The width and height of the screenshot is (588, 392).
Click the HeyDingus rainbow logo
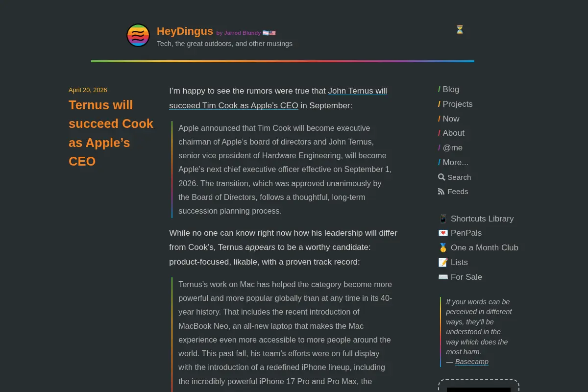click(x=138, y=35)
